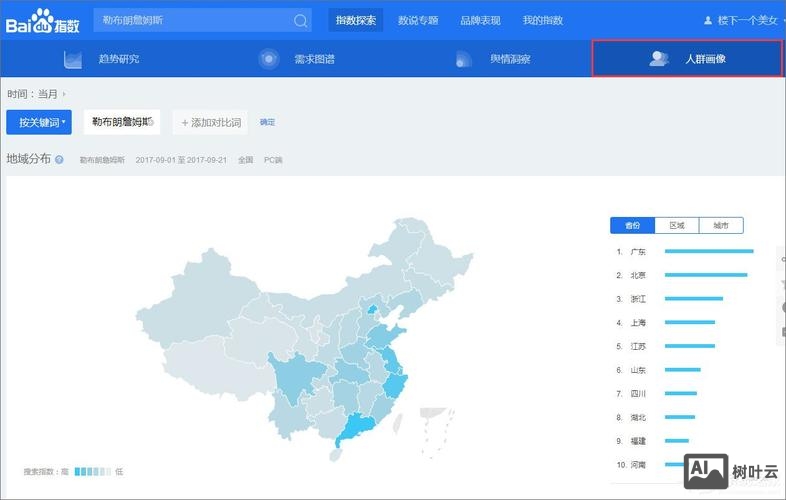Click Beijing on the map
786x500 pixels.
click(x=372, y=308)
